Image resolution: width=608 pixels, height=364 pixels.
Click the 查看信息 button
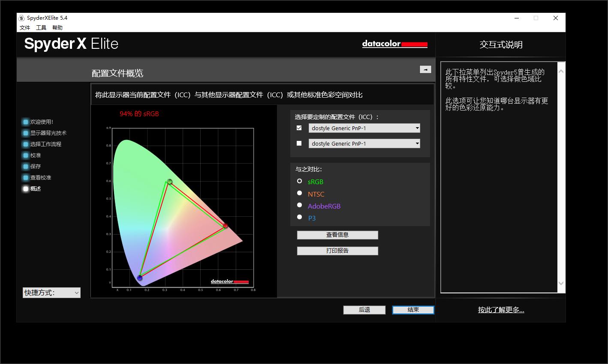[x=337, y=235]
